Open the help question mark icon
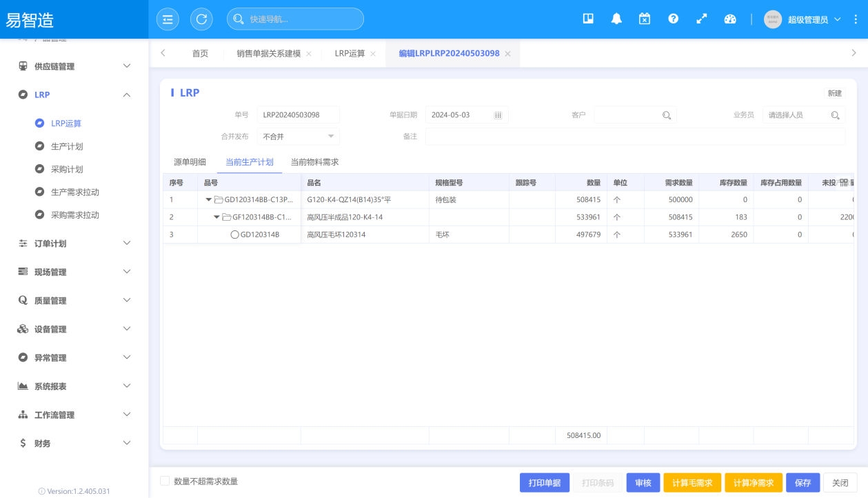 [673, 19]
